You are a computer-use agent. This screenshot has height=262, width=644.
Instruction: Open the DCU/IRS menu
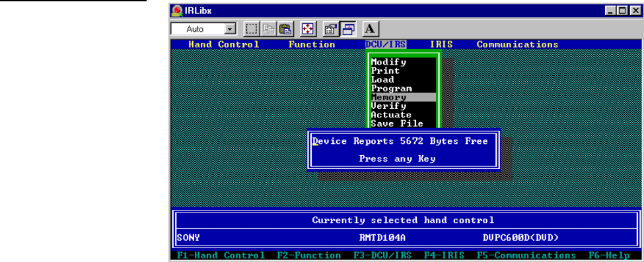(x=386, y=44)
